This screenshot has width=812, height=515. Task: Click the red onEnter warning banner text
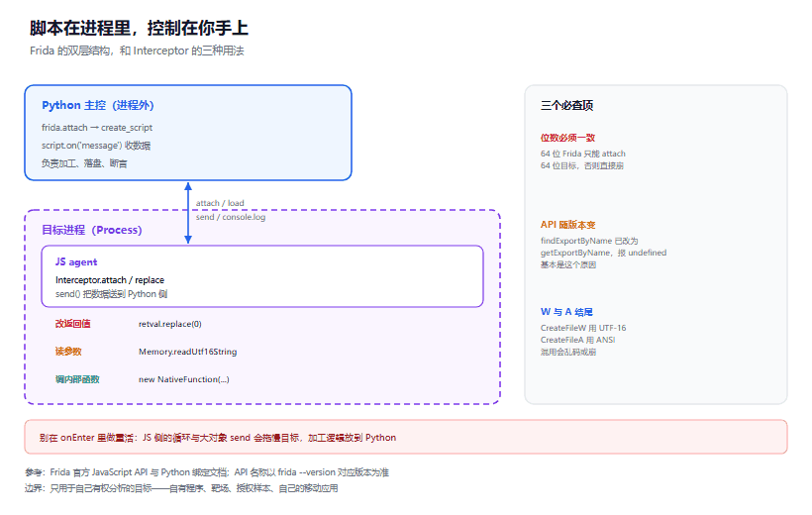218,438
